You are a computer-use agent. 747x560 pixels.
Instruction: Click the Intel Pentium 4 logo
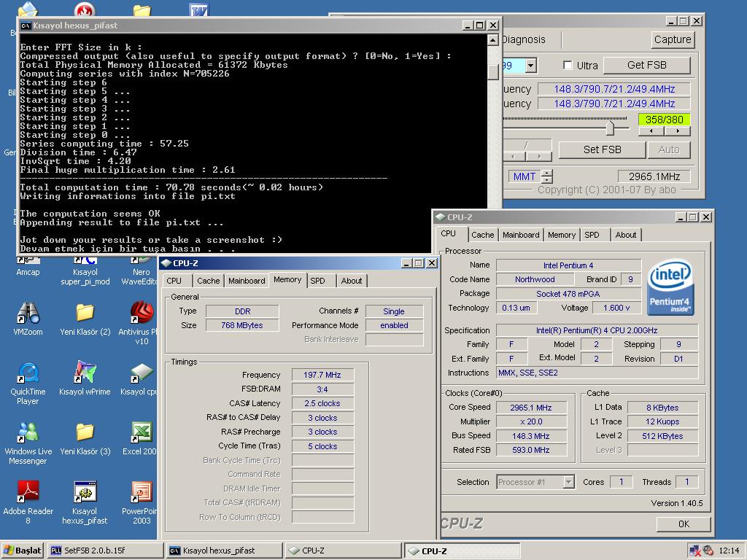click(x=670, y=287)
